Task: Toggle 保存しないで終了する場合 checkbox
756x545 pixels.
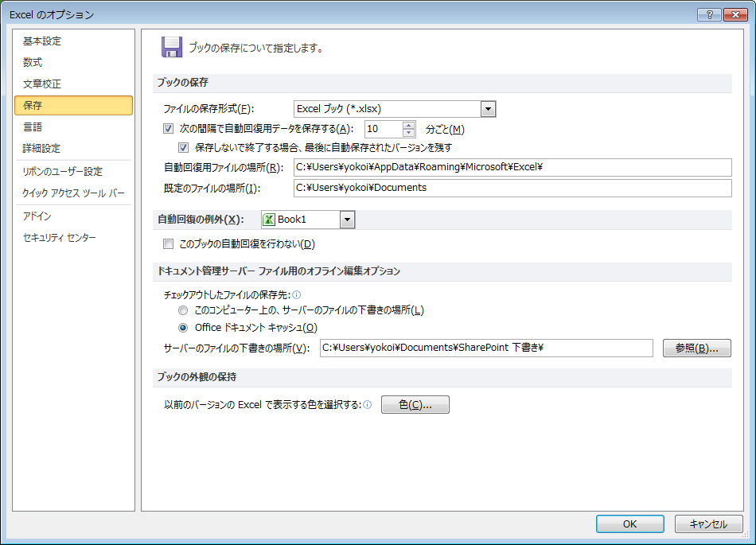Action: coord(184,147)
